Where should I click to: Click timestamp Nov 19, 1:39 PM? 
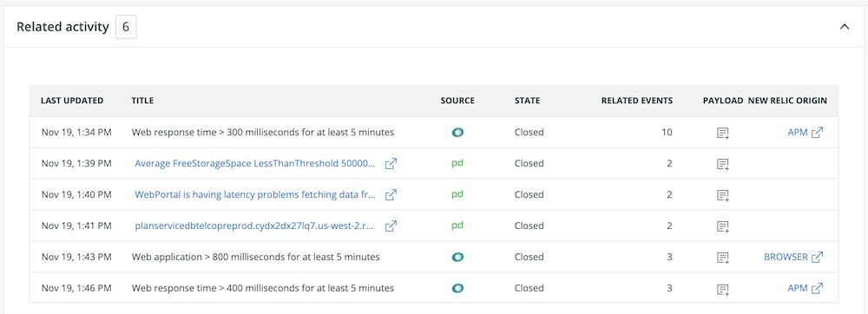click(x=76, y=164)
